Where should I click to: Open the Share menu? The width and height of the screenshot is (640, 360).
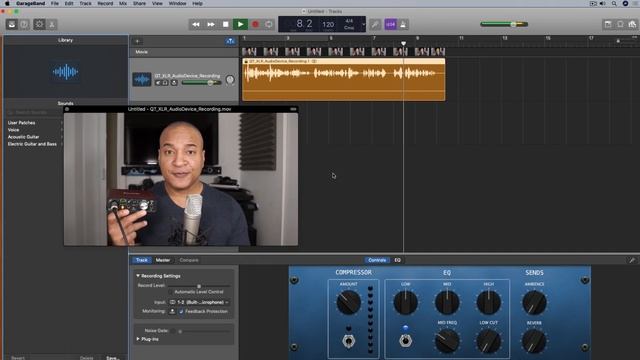[139, 3]
